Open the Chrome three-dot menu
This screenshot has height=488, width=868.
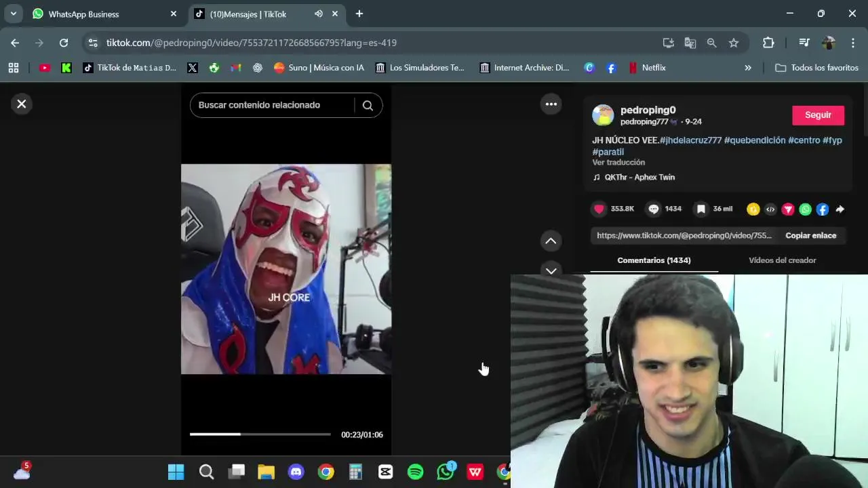(x=853, y=43)
